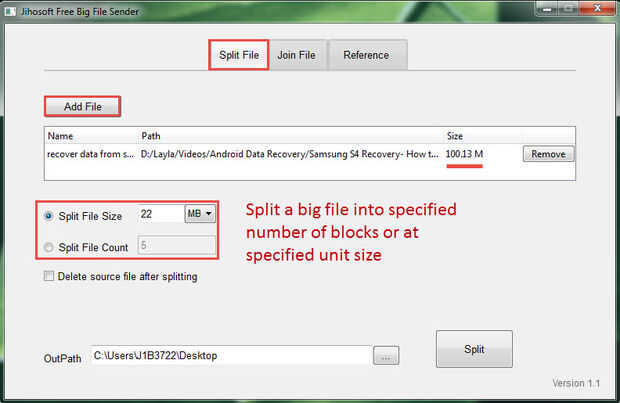This screenshot has height=403, width=620.
Task: Close the Jihosoft Free Big File Sender window
Action: (x=597, y=8)
